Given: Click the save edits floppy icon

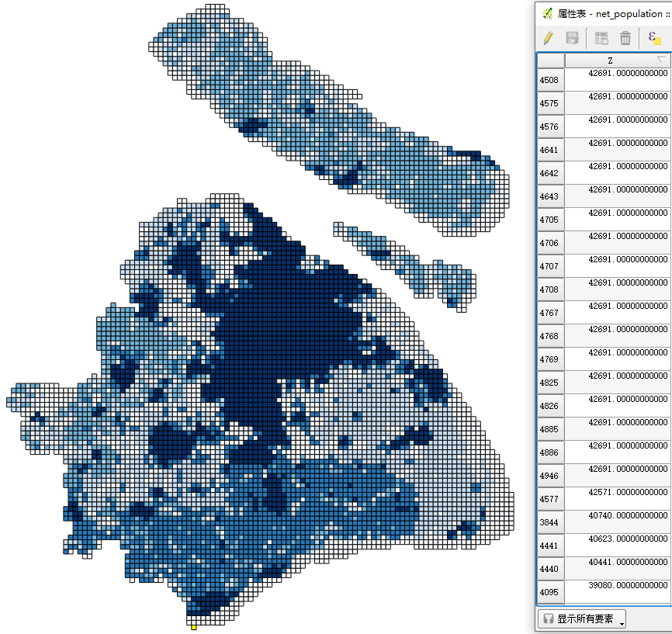Looking at the screenshot, I should [x=573, y=38].
